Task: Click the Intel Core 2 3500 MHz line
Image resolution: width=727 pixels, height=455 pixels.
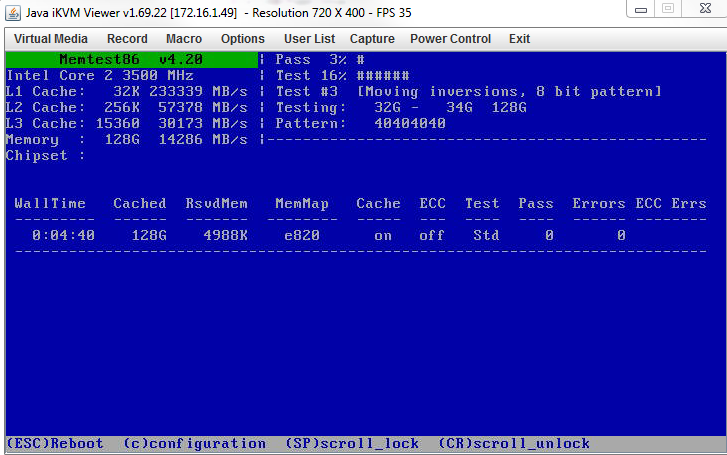Action: pos(100,76)
